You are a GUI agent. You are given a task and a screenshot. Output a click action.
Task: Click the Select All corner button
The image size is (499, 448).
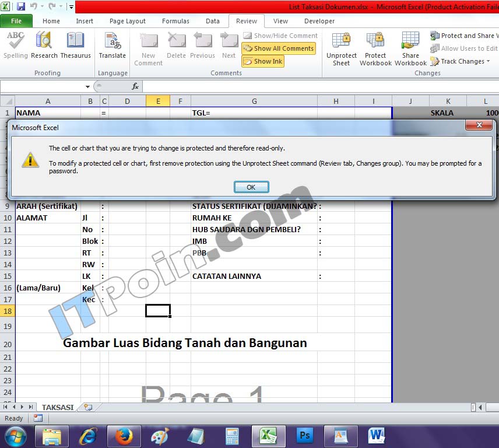click(8, 101)
